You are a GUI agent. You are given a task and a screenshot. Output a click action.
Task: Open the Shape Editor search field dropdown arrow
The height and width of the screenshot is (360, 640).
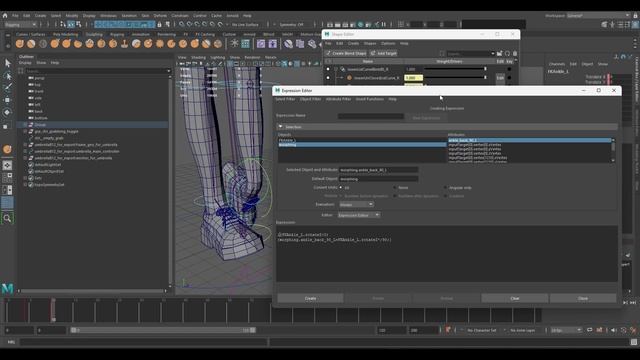tap(493, 53)
